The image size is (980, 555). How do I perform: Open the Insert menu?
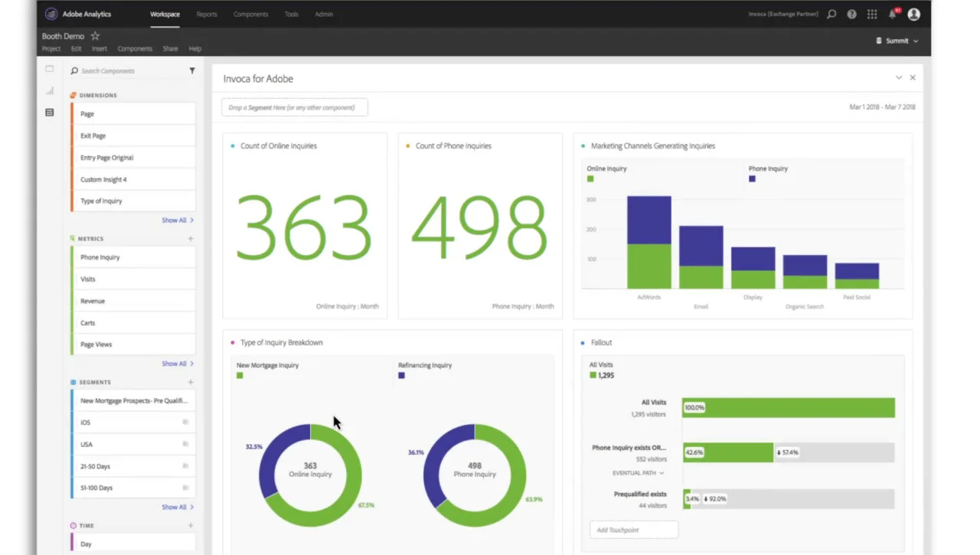coord(100,49)
